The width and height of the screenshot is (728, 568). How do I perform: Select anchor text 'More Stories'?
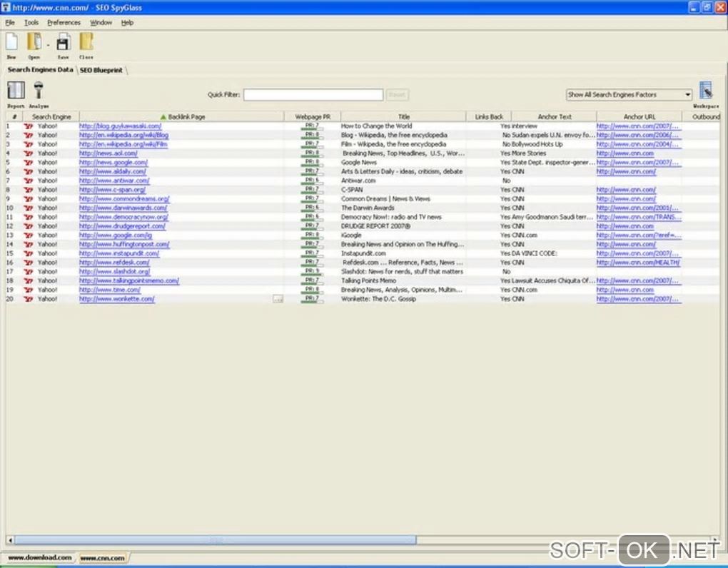529,153
